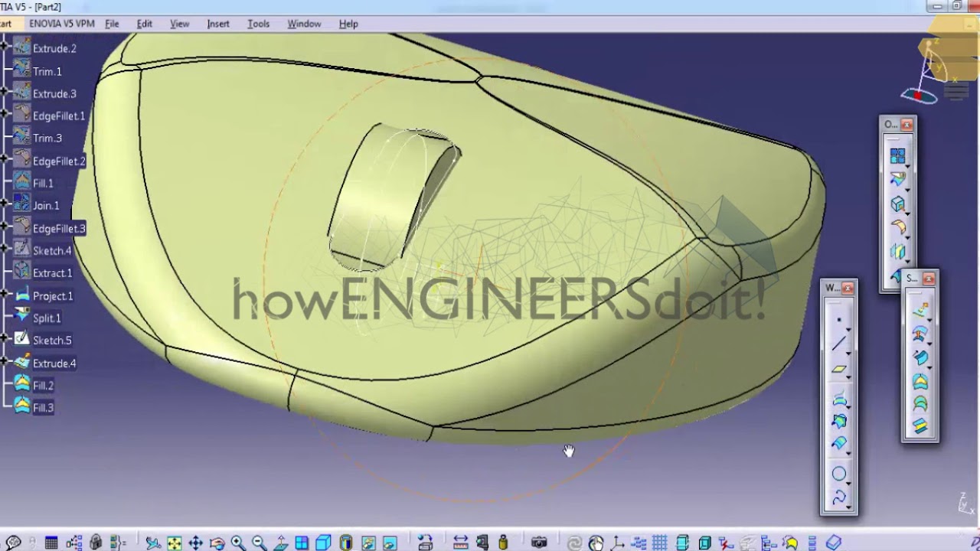The height and width of the screenshot is (551, 980).
Task: Open the Tools menu
Action: pos(258,24)
